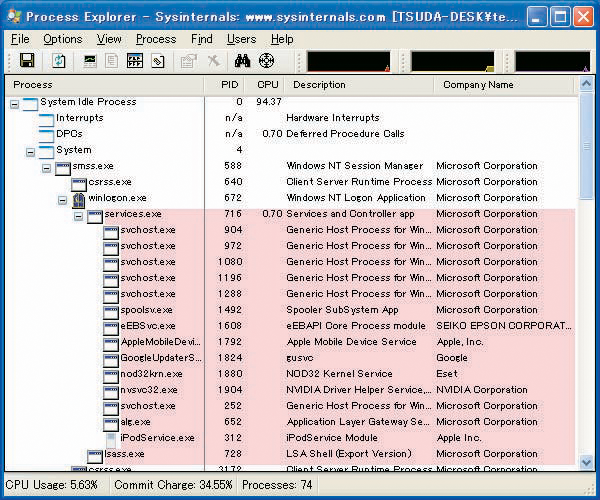Image resolution: width=600 pixels, height=500 pixels.
Task: Collapse the winlogon.exe tree node
Action: [x=63, y=200]
